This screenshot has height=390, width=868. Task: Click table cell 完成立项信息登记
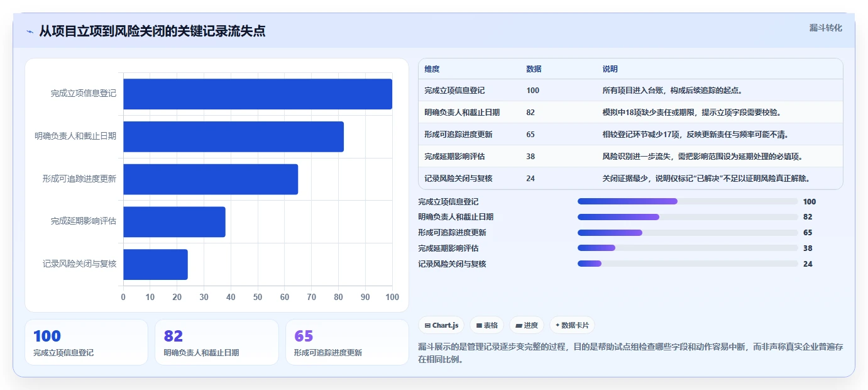tap(454, 91)
